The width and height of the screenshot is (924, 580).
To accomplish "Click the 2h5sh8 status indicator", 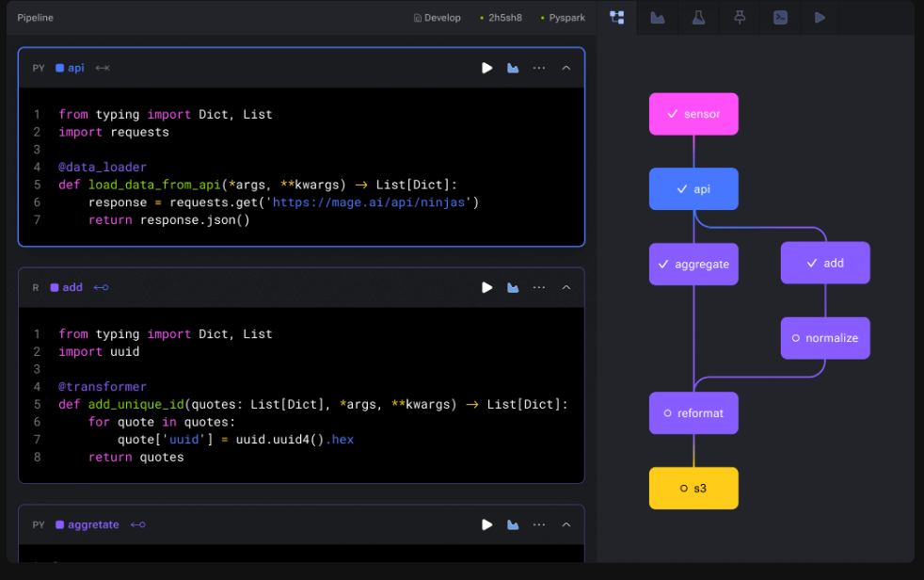I will click(501, 18).
